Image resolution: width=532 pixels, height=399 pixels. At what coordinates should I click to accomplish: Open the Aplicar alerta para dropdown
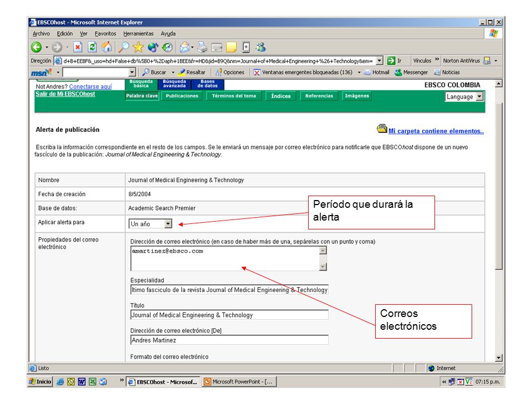pyautogui.click(x=168, y=223)
